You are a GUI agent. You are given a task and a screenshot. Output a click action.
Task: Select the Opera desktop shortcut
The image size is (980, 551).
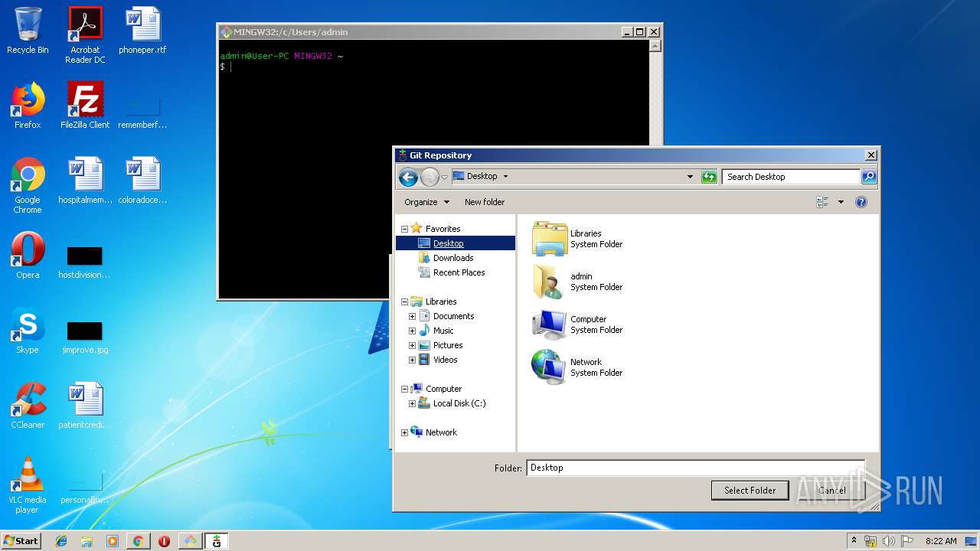coord(28,256)
